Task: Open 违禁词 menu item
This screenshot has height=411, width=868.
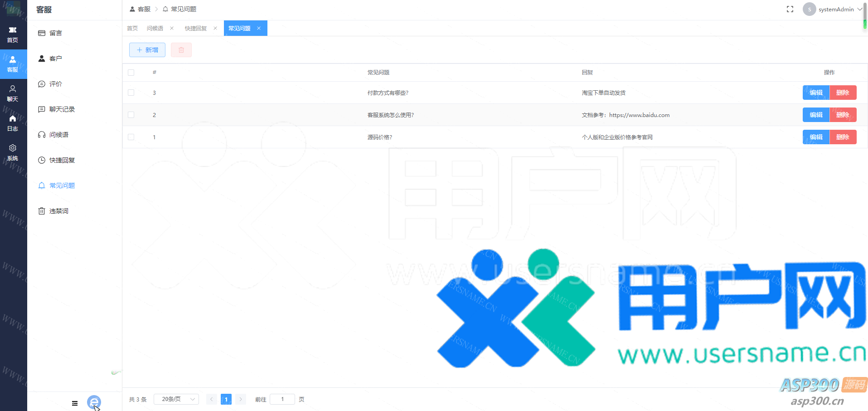Action: (58, 211)
